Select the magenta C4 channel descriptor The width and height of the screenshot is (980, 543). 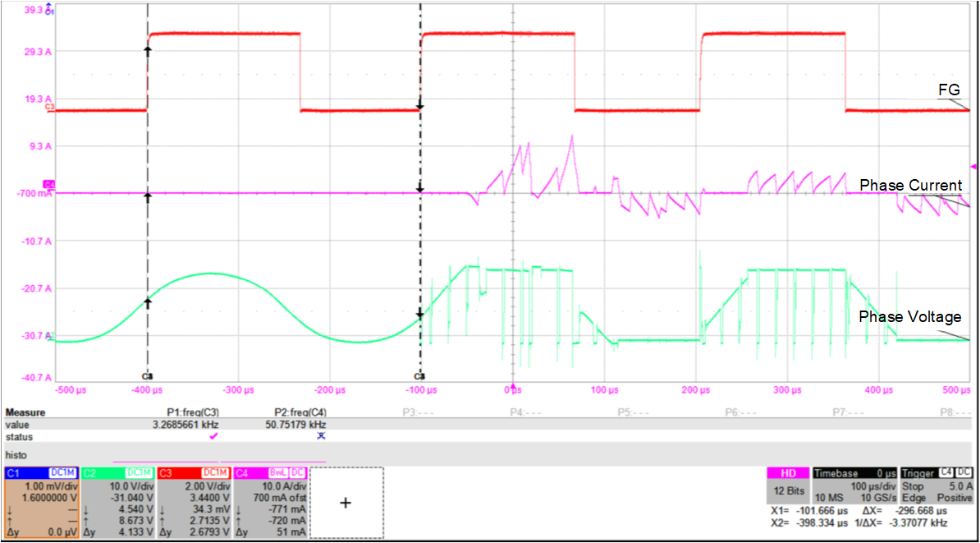click(x=269, y=502)
